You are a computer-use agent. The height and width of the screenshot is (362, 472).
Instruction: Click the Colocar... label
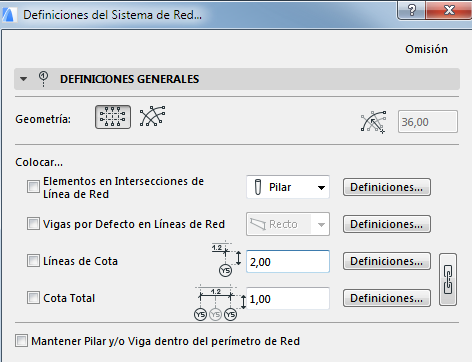(x=39, y=162)
